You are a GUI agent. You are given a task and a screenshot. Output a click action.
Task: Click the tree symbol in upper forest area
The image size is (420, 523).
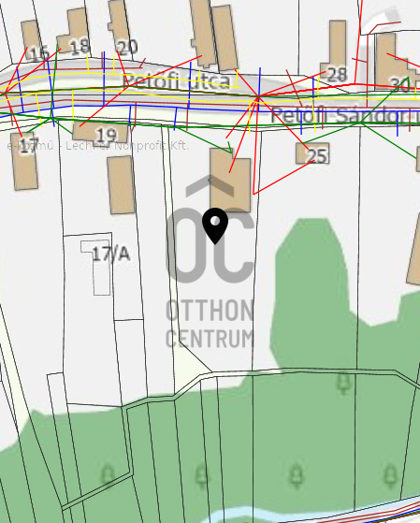point(343,384)
